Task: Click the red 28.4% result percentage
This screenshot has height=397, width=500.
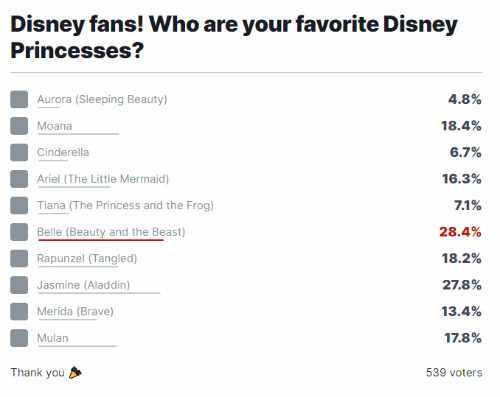Action: point(460,232)
